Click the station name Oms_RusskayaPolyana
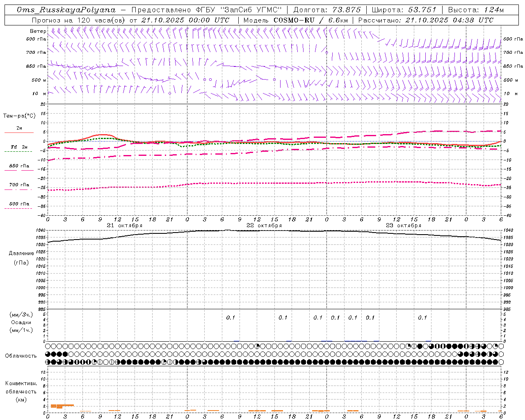525x420 pixels. pos(66,10)
